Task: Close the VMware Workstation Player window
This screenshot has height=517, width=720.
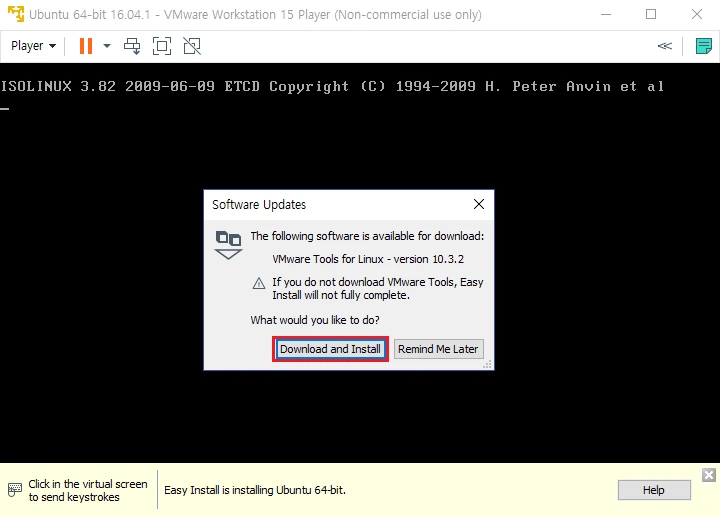Action: pos(697,14)
